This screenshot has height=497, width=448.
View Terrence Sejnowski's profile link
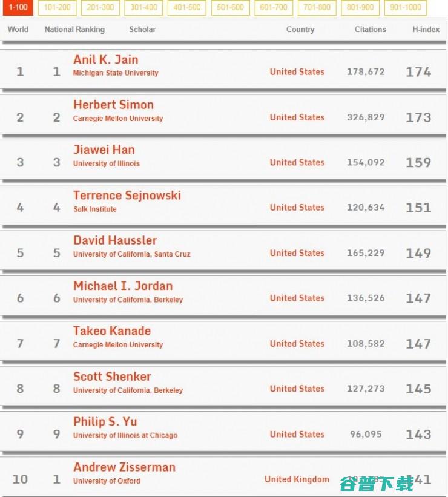click(127, 196)
